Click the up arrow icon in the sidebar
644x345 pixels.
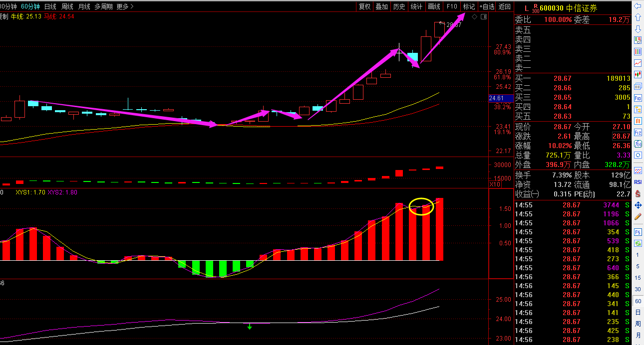tap(638, 17)
